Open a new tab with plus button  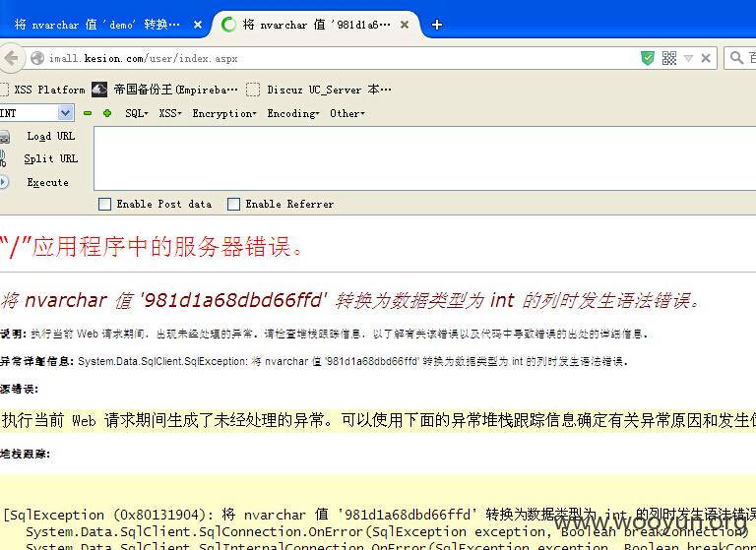click(437, 25)
